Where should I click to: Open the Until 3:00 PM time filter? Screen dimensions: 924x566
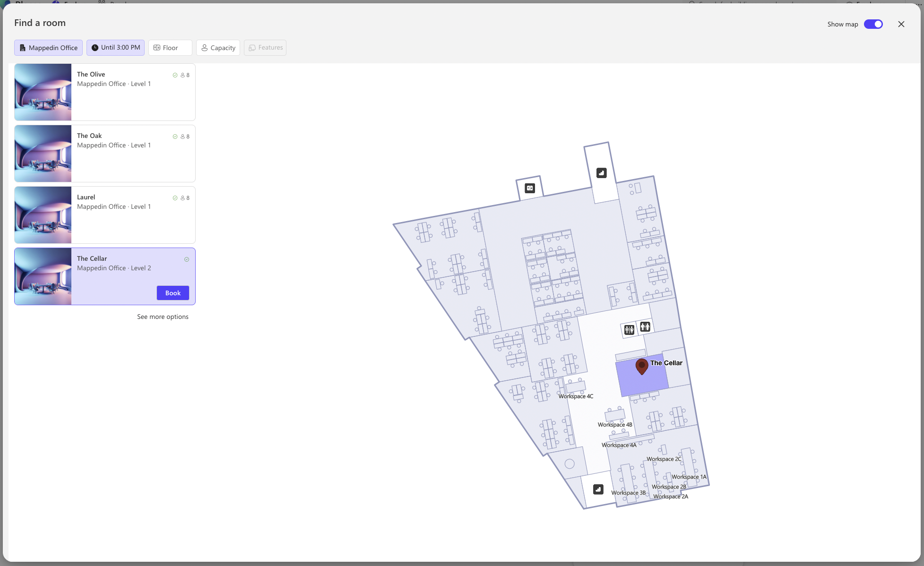(115, 48)
